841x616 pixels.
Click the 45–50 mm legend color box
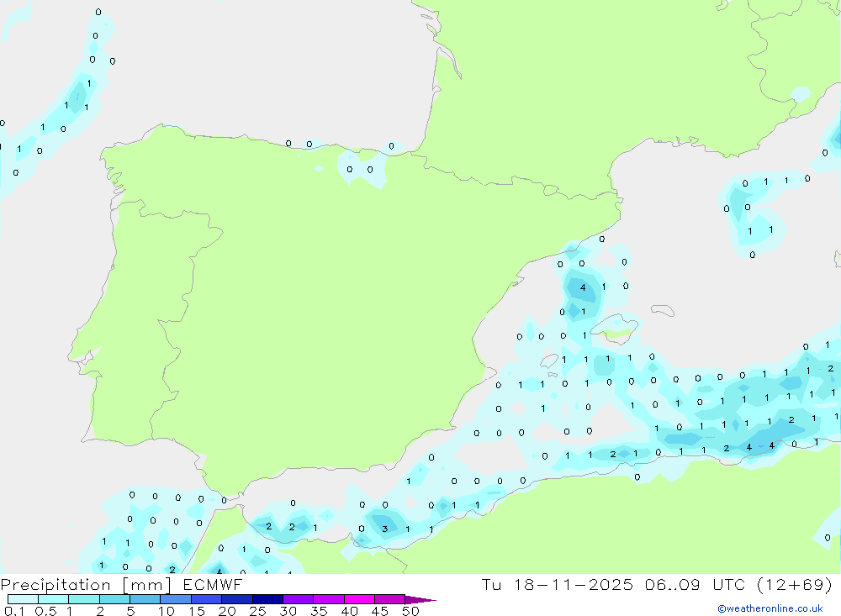[x=389, y=599]
